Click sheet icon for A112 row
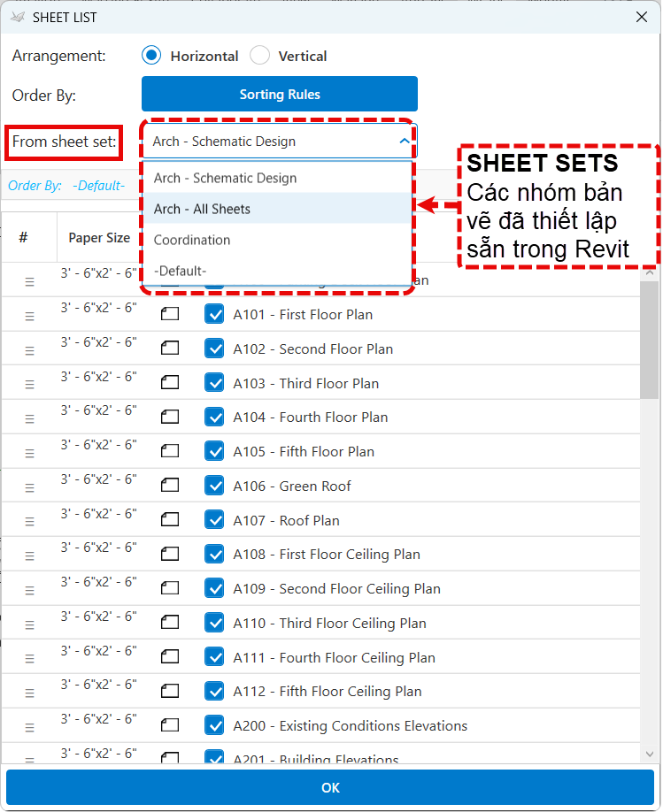The width and height of the screenshot is (663, 812). 170,691
